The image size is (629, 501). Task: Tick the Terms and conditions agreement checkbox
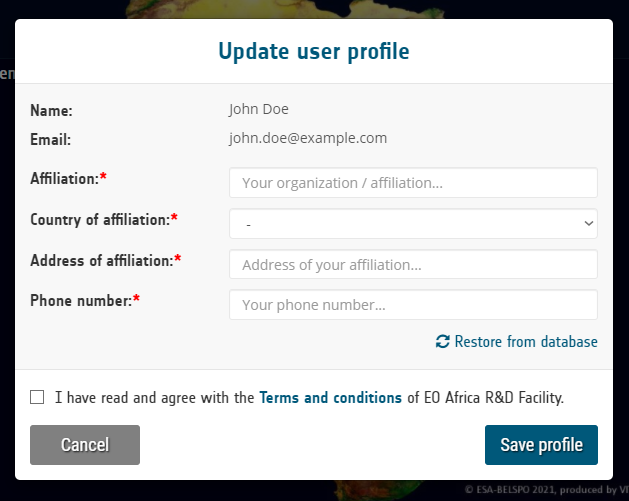pos(37,397)
